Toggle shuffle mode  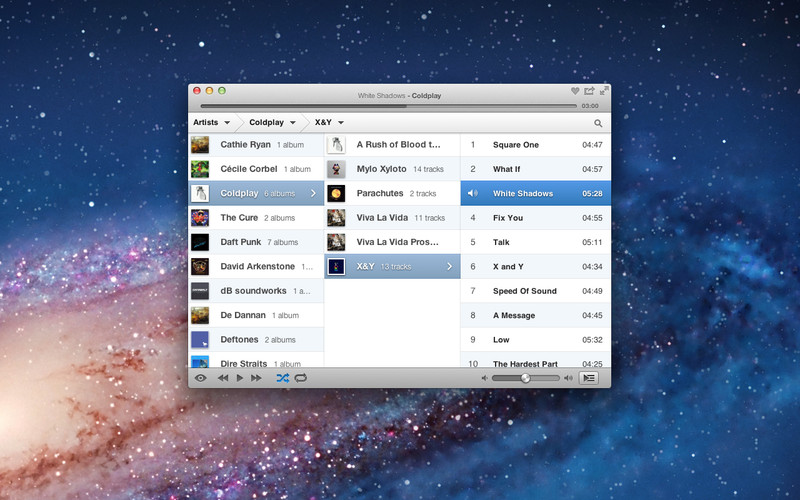click(x=282, y=378)
